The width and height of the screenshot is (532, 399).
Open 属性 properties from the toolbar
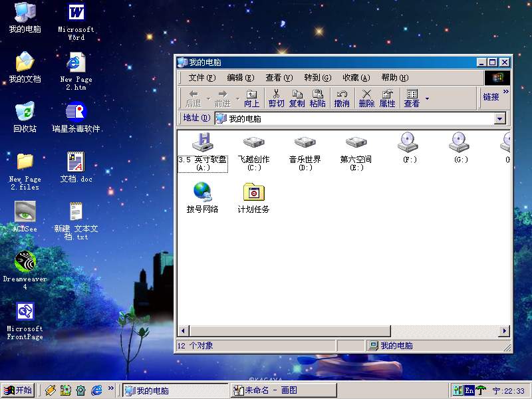388,98
